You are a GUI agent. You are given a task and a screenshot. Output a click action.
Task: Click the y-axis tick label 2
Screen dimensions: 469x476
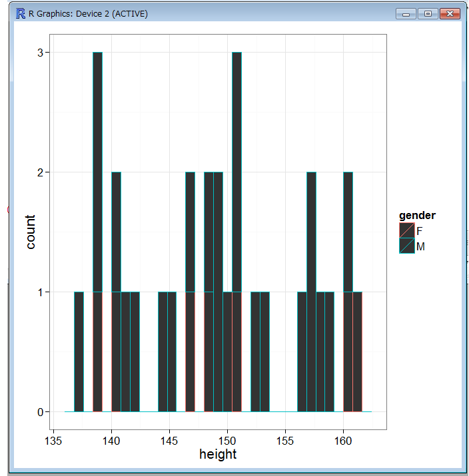40,172
